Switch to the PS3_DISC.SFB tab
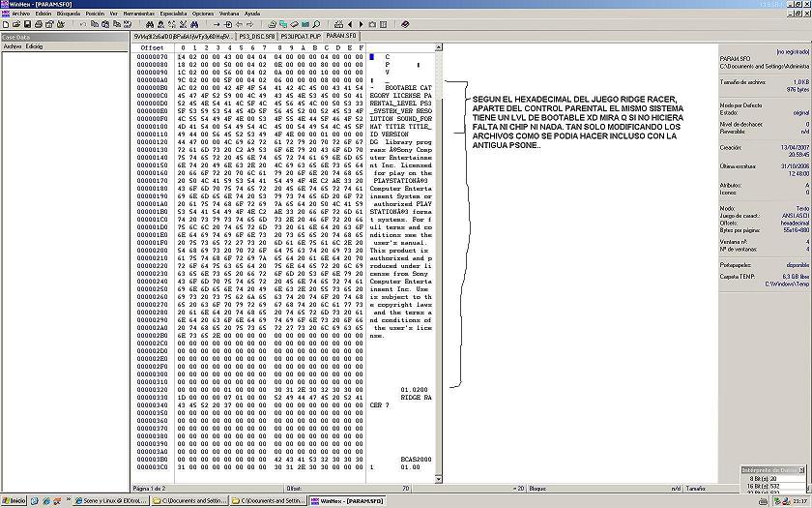The height and width of the screenshot is (508, 812). click(x=256, y=37)
